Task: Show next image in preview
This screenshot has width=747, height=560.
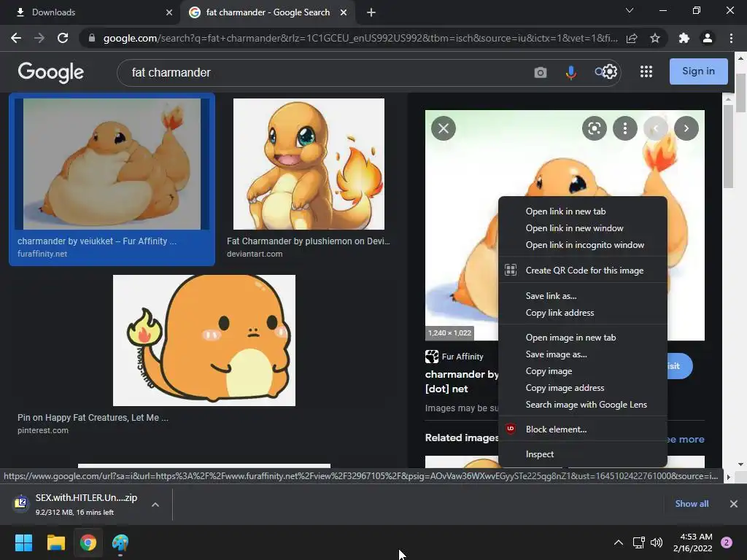Action: click(686, 128)
